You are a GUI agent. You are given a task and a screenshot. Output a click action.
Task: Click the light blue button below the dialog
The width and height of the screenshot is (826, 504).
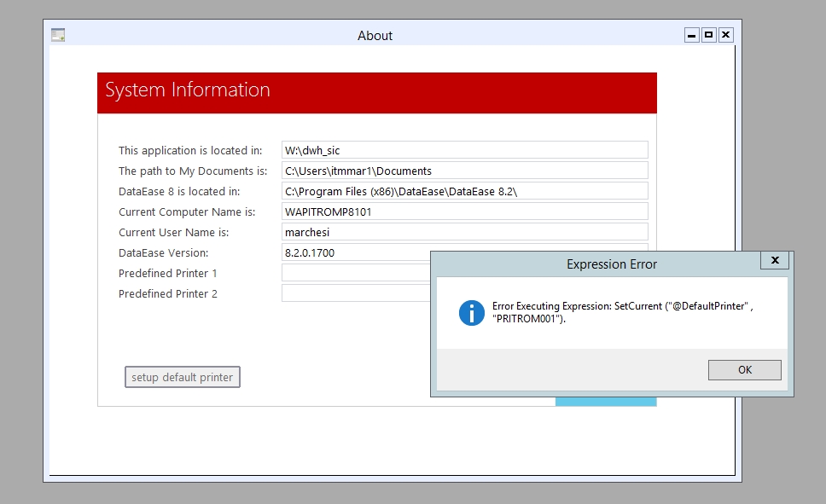tap(606, 402)
